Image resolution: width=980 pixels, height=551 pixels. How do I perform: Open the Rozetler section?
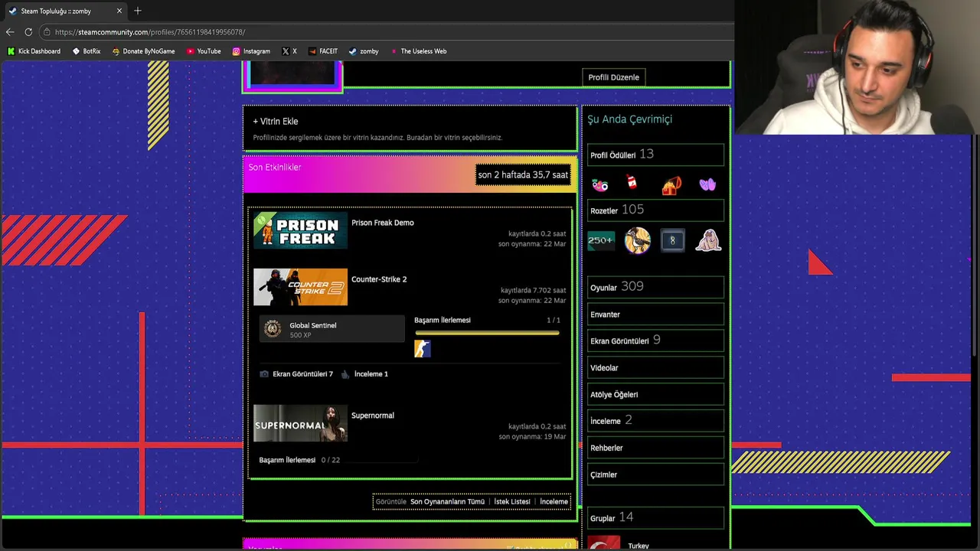tap(655, 210)
